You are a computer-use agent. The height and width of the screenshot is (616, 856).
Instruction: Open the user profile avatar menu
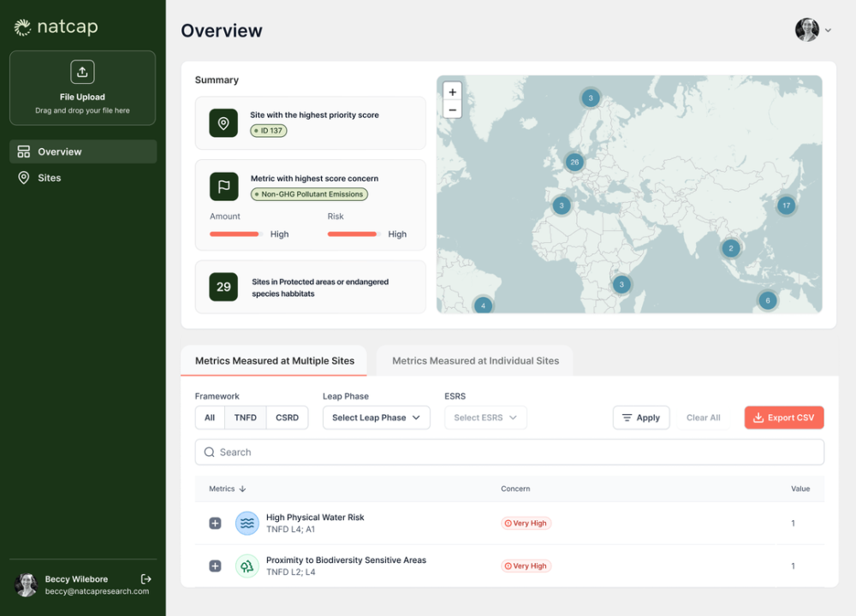(807, 30)
